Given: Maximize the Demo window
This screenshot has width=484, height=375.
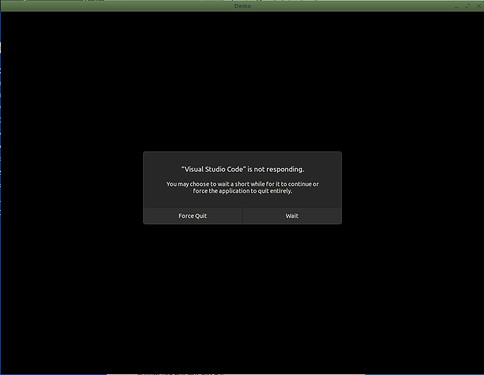Looking at the screenshot, I should (x=468, y=6).
